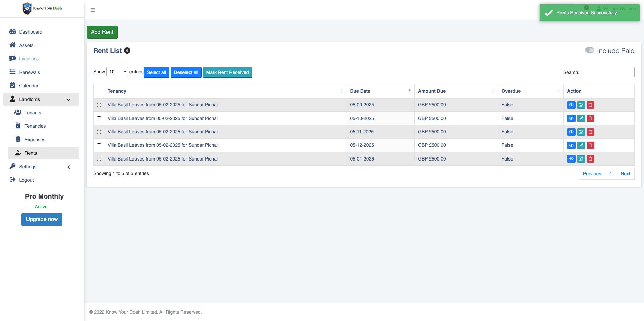View the rent due 05-09-2025
This screenshot has width=644, height=321.
571,105
